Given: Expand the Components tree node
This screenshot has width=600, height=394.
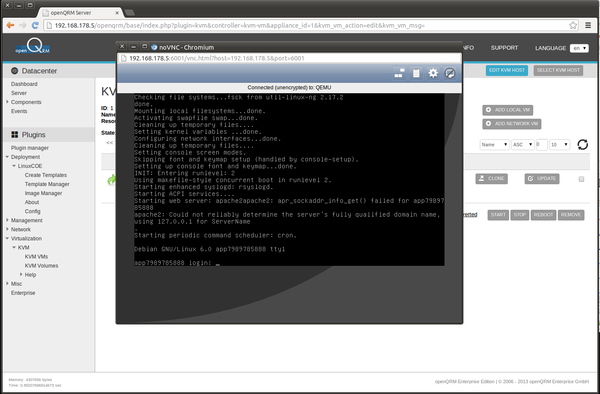Looking at the screenshot, I should (7, 102).
